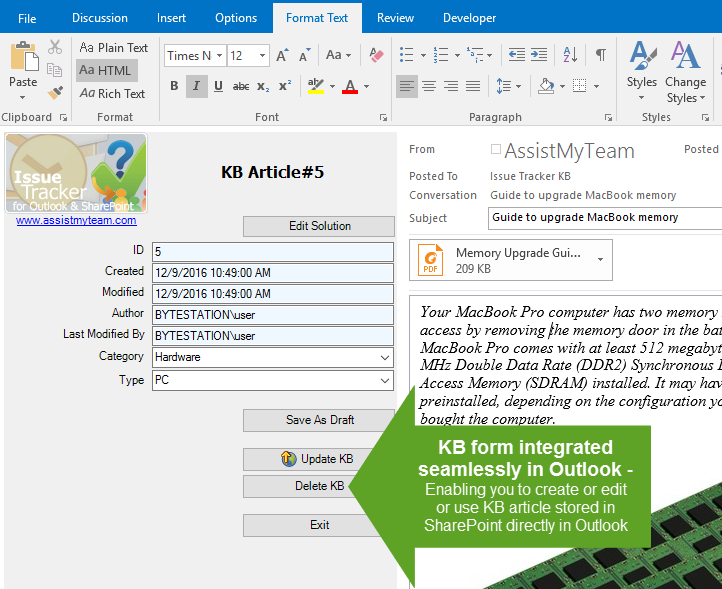Open the font size dropdown
Viewport: 722px width, 589px height.
(262, 56)
